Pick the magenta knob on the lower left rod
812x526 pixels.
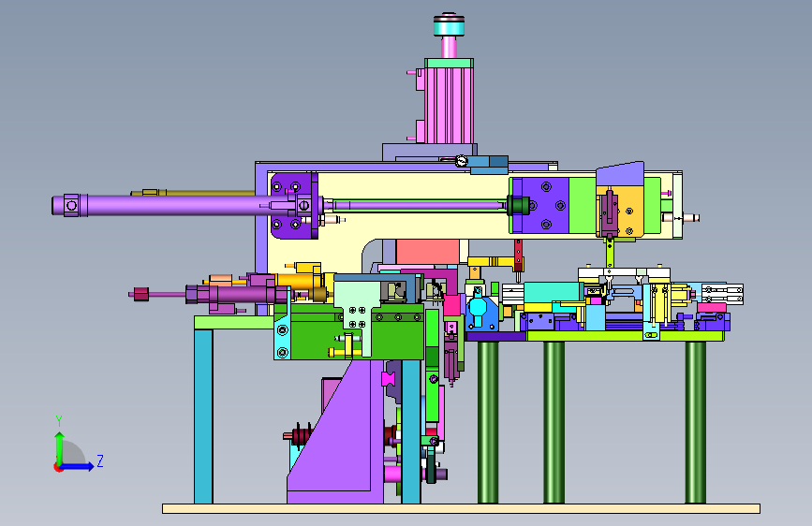click(x=141, y=295)
